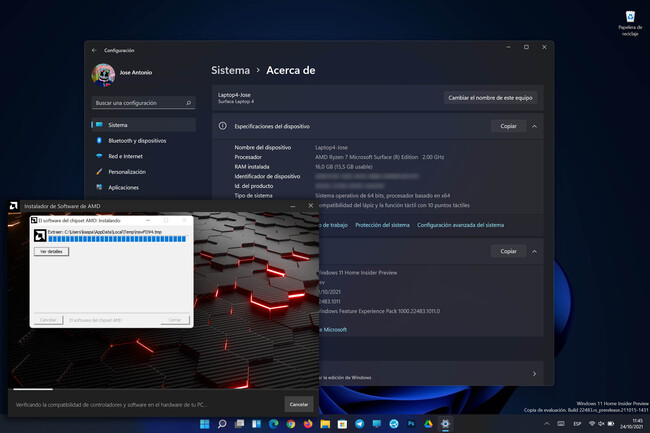The width and height of the screenshot is (650, 433).
Task: Open Photoshop from taskbar
Action: [411, 424]
